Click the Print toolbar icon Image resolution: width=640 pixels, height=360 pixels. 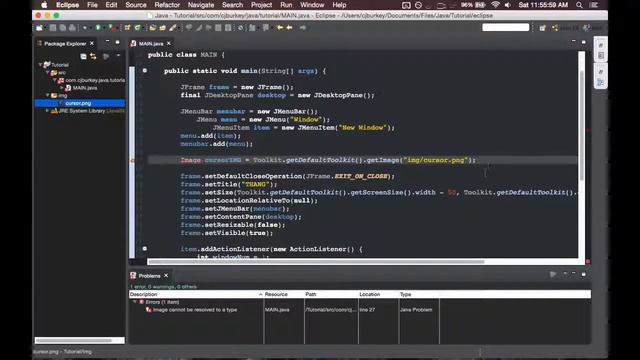(72, 28)
